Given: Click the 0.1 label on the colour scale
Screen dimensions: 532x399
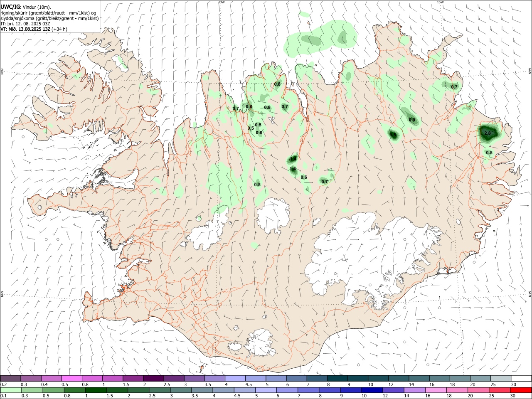Looking at the screenshot, I should tap(4, 396).
